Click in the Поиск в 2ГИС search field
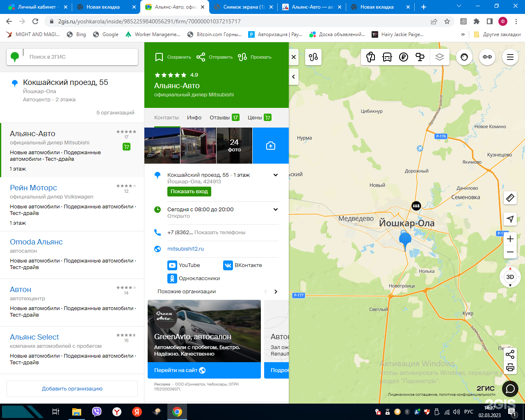Image resolution: width=525 pixels, height=420 pixels. coord(72,57)
